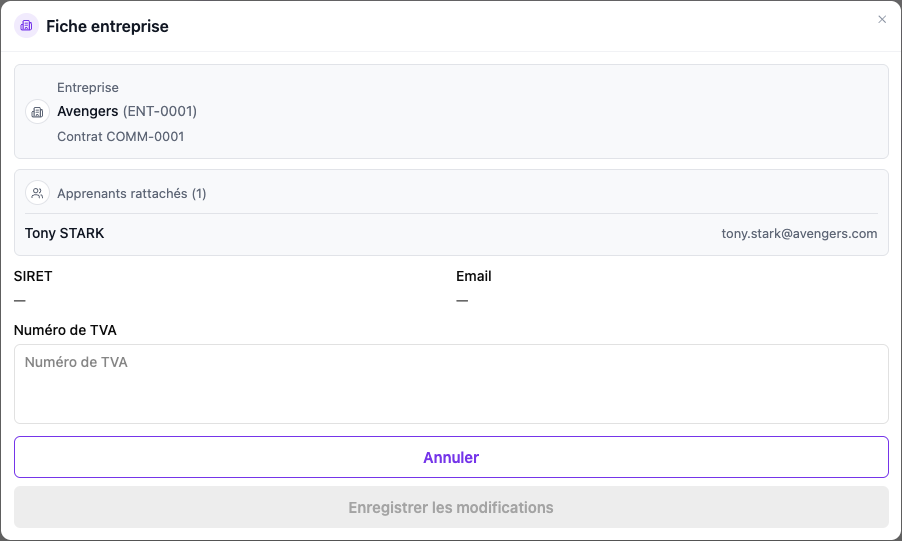Click the SIRET field label

pyautogui.click(x=33, y=276)
